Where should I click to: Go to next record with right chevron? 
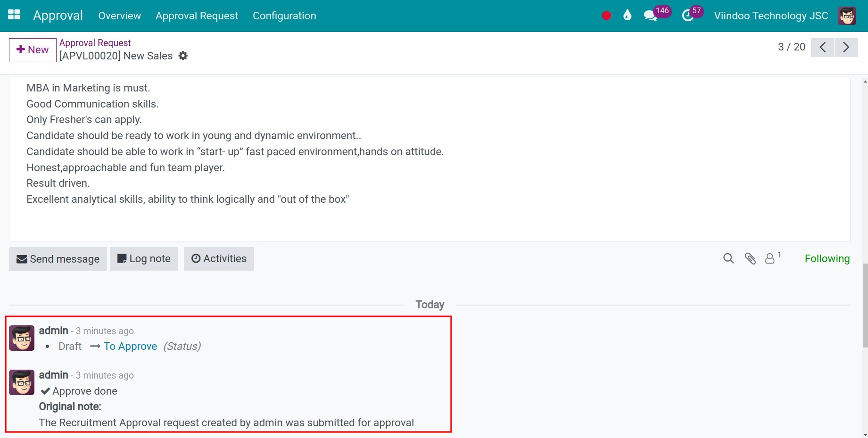coord(846,47)
